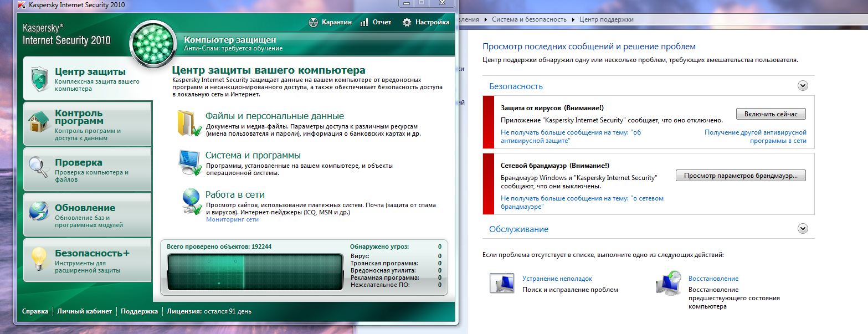
Task: Click the 'Рекламная программа' row
Action: [396, 278]
